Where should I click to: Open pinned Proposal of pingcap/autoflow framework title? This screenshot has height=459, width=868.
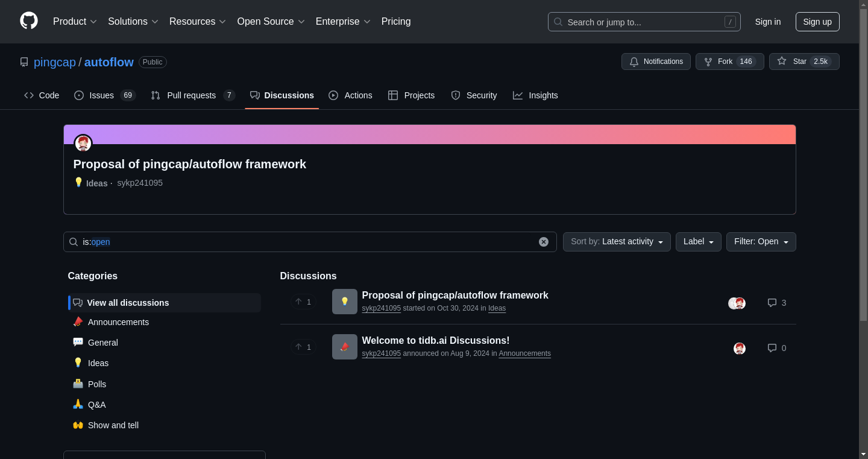pyautogui.click(x=190, y=164)
